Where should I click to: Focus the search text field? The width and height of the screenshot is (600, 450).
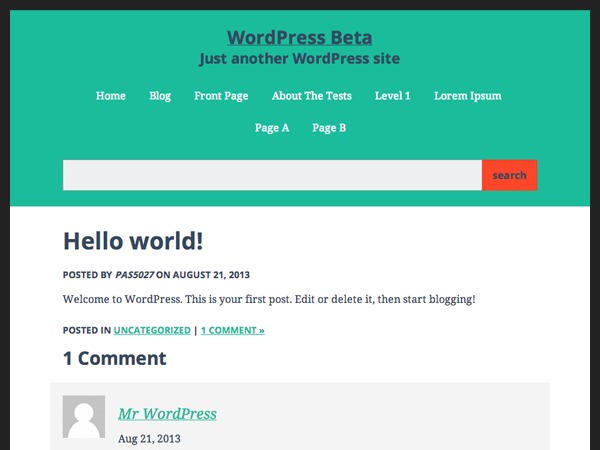pyautogui.click(x=272, y=175)
